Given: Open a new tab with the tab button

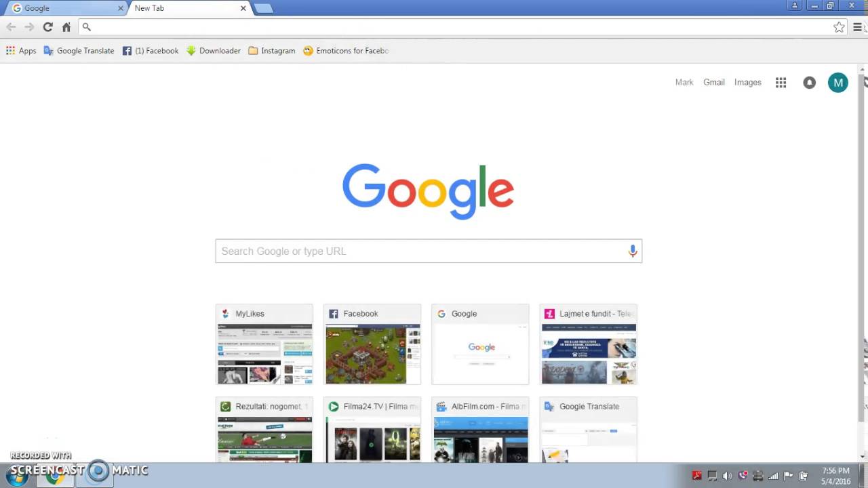Looking at the screenshot, I should (x=263, y=8).
